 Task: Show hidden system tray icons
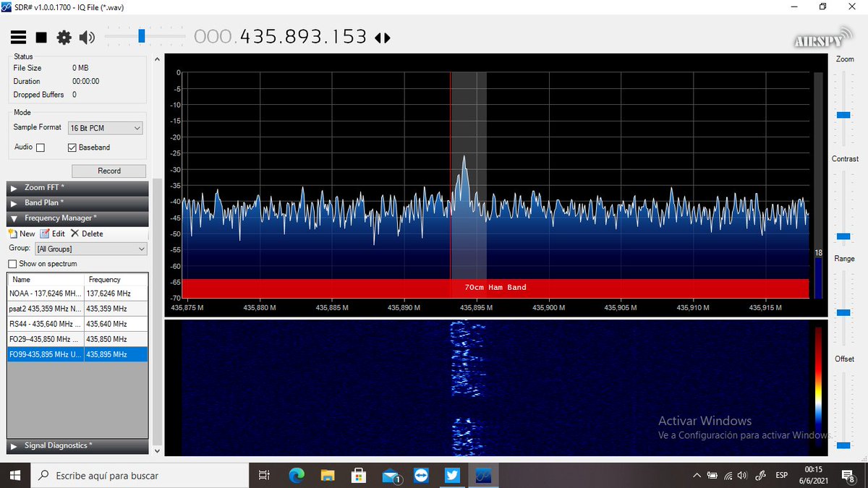(x=697, y=476)
